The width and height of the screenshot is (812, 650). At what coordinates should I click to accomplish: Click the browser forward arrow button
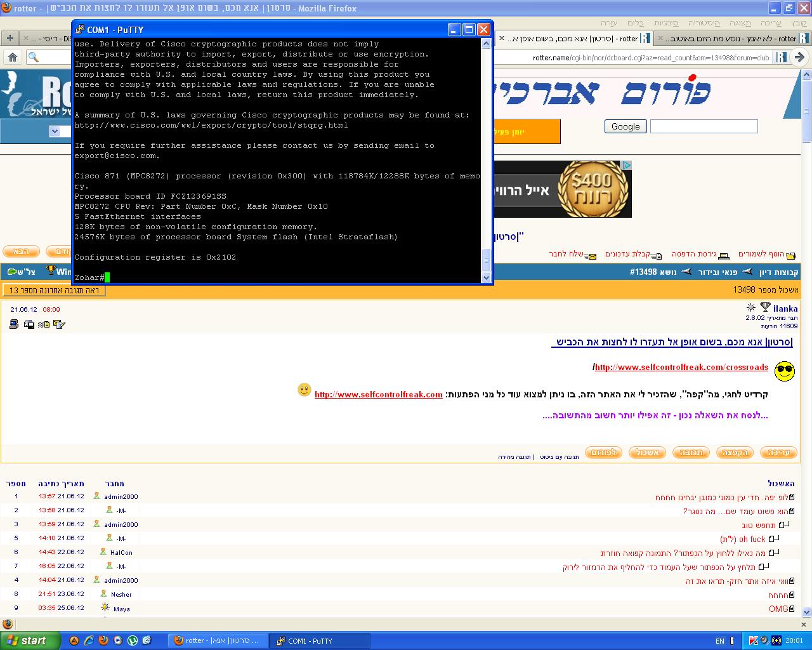(799, 57)
